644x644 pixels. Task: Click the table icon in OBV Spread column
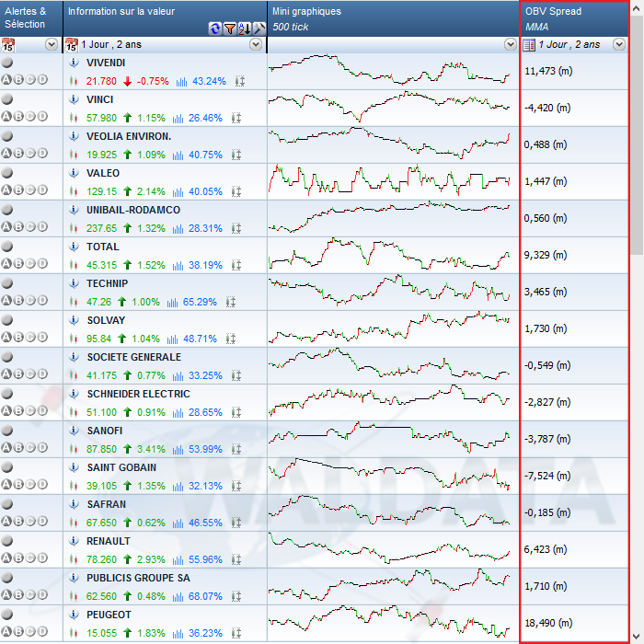(x=529, y=45)
